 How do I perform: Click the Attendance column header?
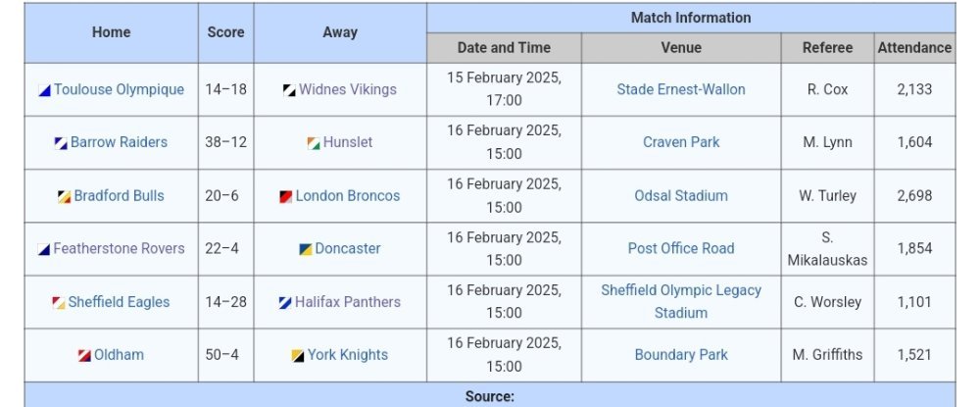(914, 47)
